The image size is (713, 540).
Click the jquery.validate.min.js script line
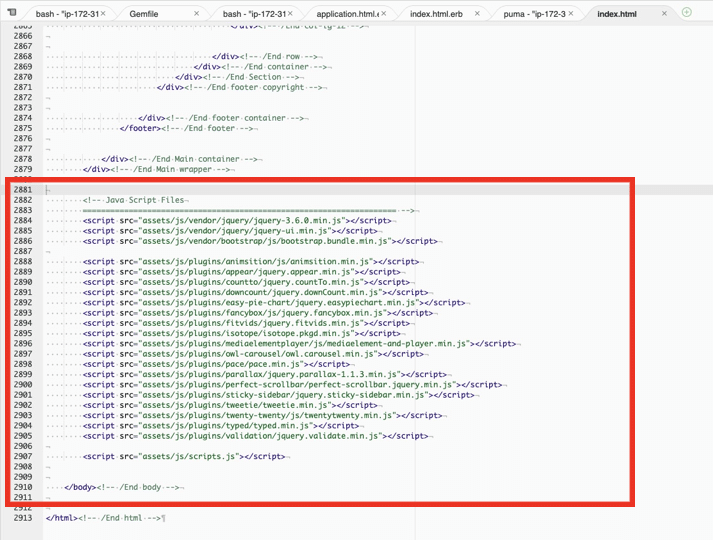pos(256,436)
